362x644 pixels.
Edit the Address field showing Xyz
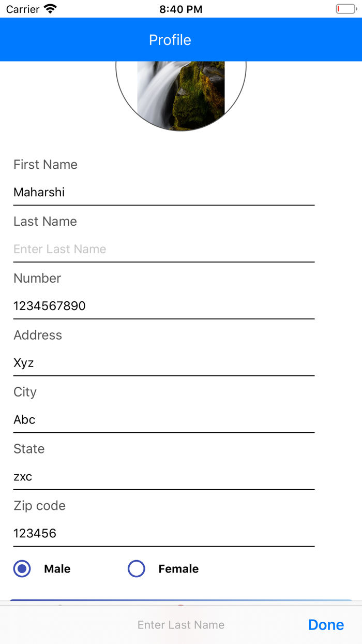tap(163, 363)
